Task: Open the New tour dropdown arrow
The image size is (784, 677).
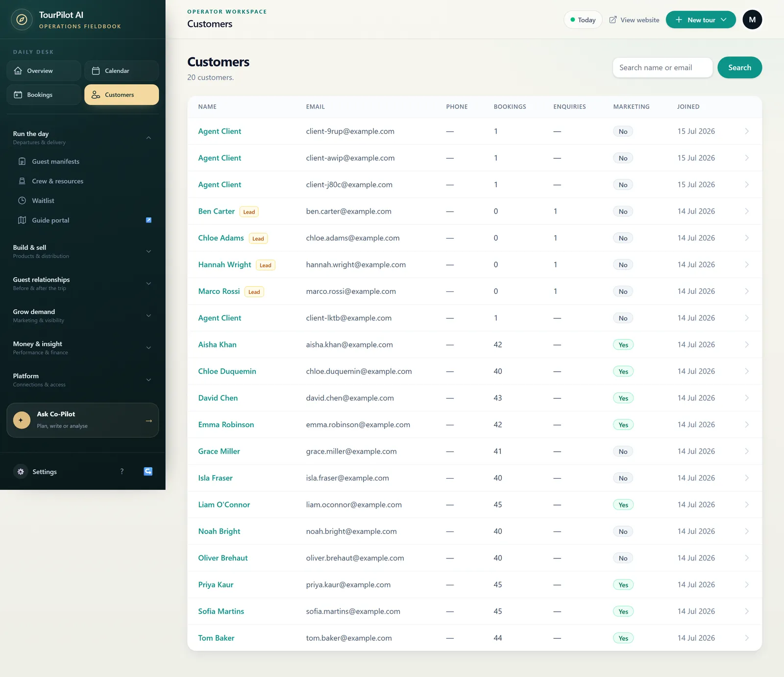Action: (x=724, y=20)
